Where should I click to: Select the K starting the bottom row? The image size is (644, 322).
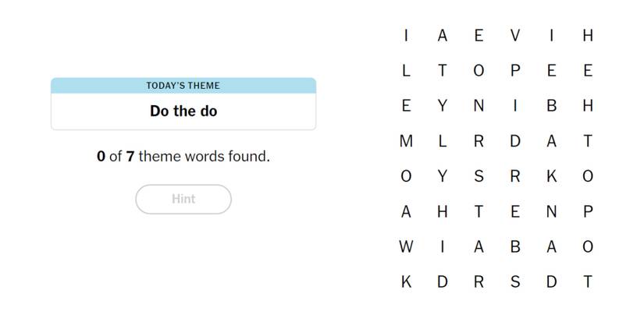point(406,282)
